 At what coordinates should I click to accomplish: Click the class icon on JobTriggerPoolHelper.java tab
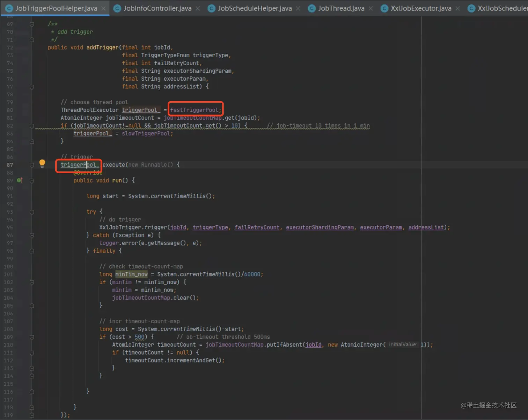point(9,8)
